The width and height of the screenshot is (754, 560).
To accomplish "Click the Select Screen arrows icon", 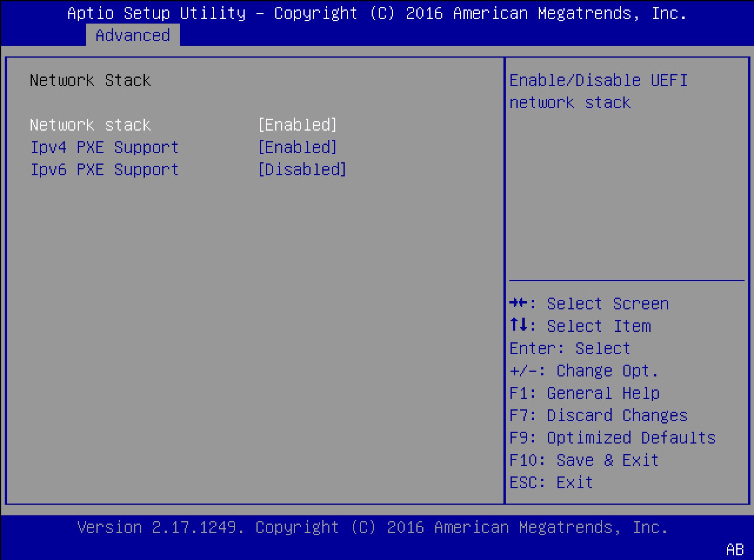I will click(519, 303).
